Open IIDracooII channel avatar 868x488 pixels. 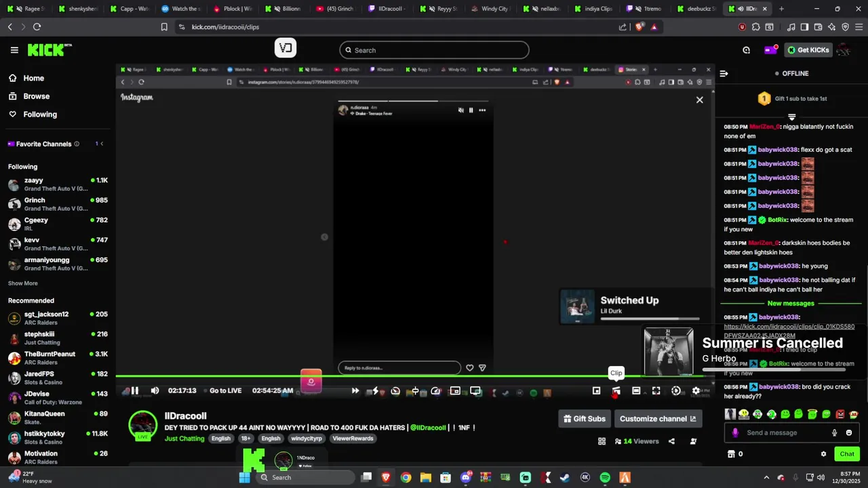coord(143,426)
